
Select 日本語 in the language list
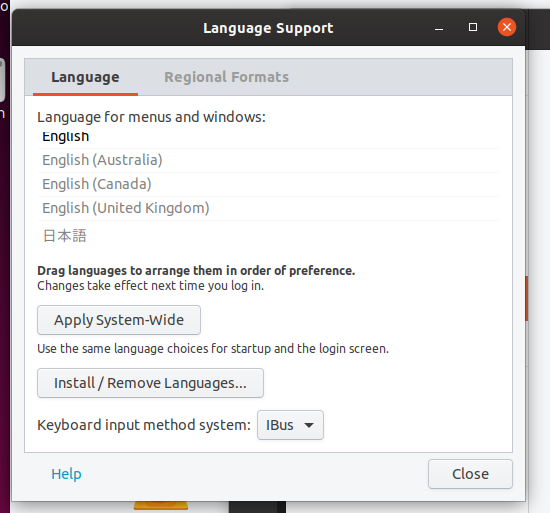coord(268,236)
